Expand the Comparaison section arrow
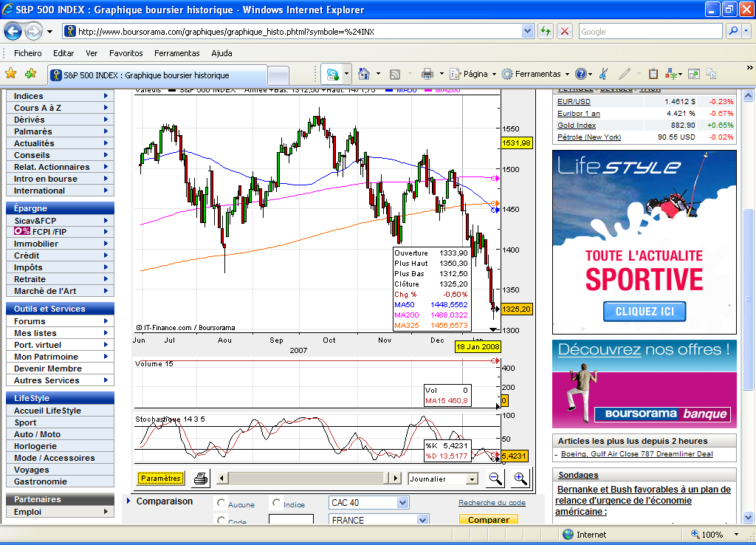Screen dimensions: 756x545 coord(128,501)
